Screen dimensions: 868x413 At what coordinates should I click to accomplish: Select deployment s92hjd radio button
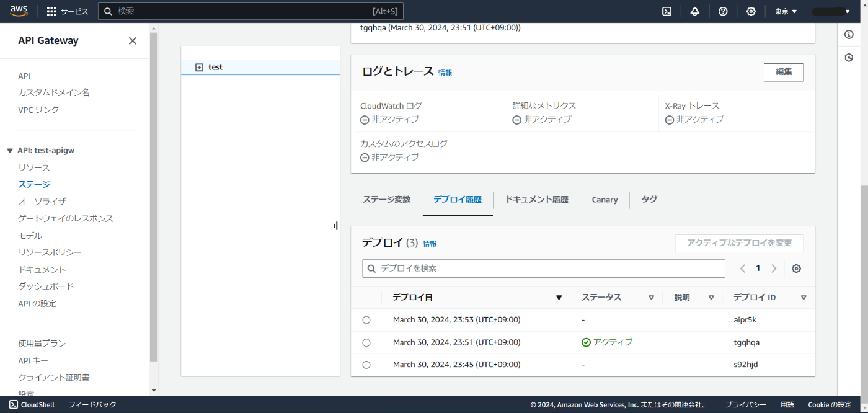point(366,365)
